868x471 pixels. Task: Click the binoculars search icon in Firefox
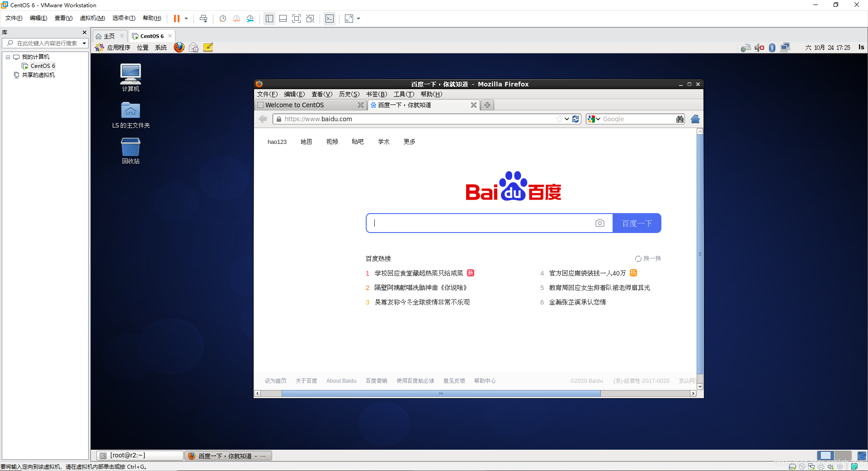[x=679, y=119]
